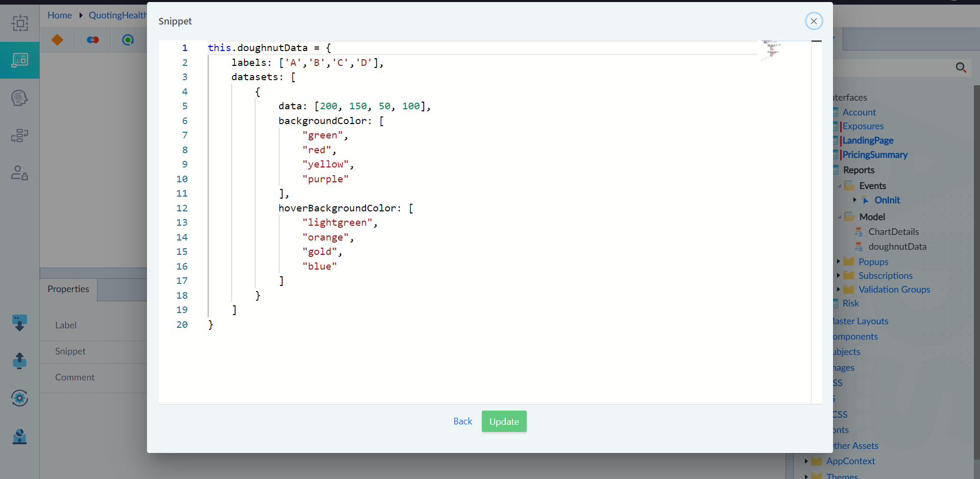Expand the Validation Groups folder
980x479 pixels.
838,289
